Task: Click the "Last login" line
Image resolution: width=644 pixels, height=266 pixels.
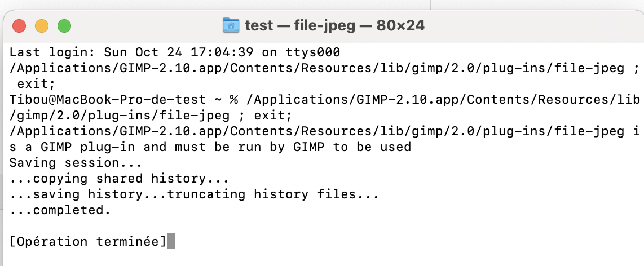Action: click(175, 52)
